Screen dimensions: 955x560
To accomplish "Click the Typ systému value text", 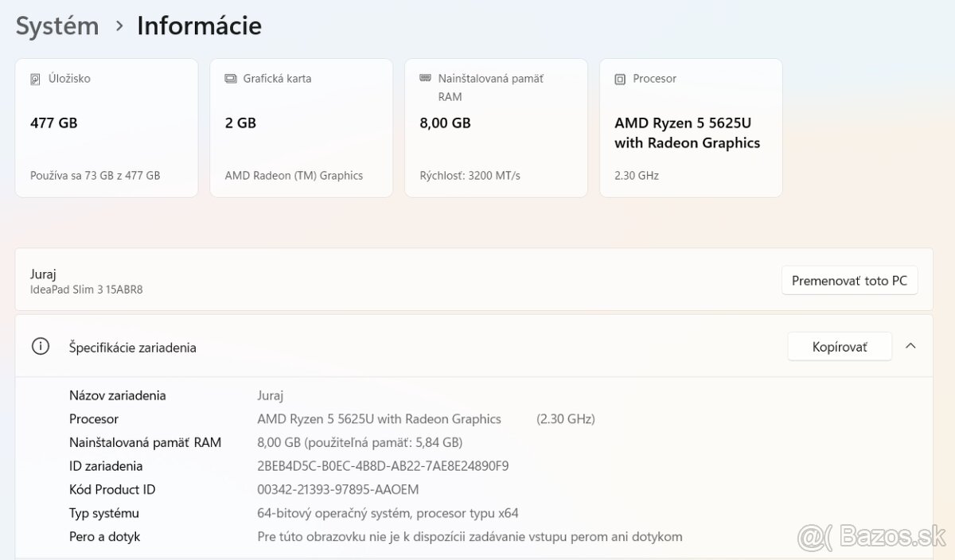I will pos(388,513).
